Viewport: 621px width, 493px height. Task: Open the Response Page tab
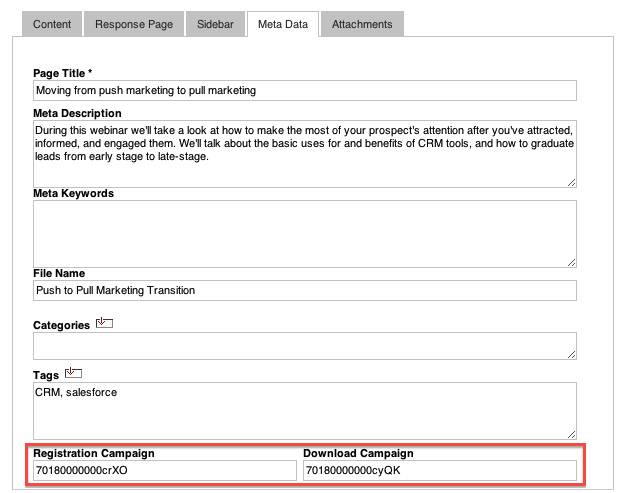tap(134, 24)
